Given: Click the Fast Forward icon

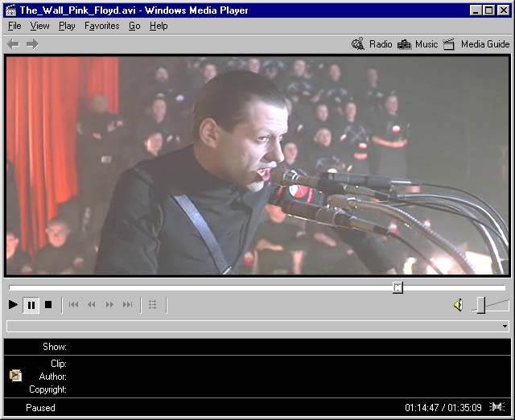Looking at the screenshot, I should pos(109,305).
